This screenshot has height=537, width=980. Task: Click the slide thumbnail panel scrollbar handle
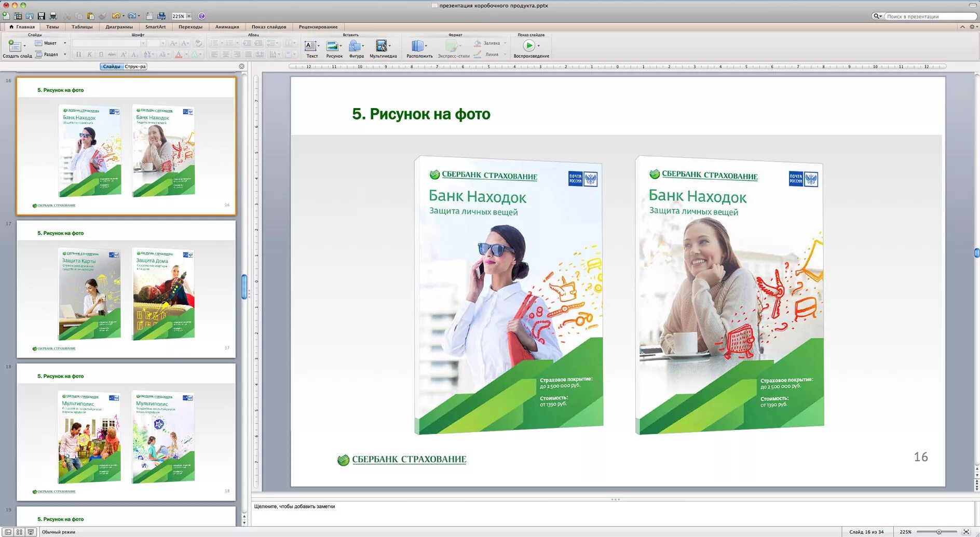tap(244, 287)
